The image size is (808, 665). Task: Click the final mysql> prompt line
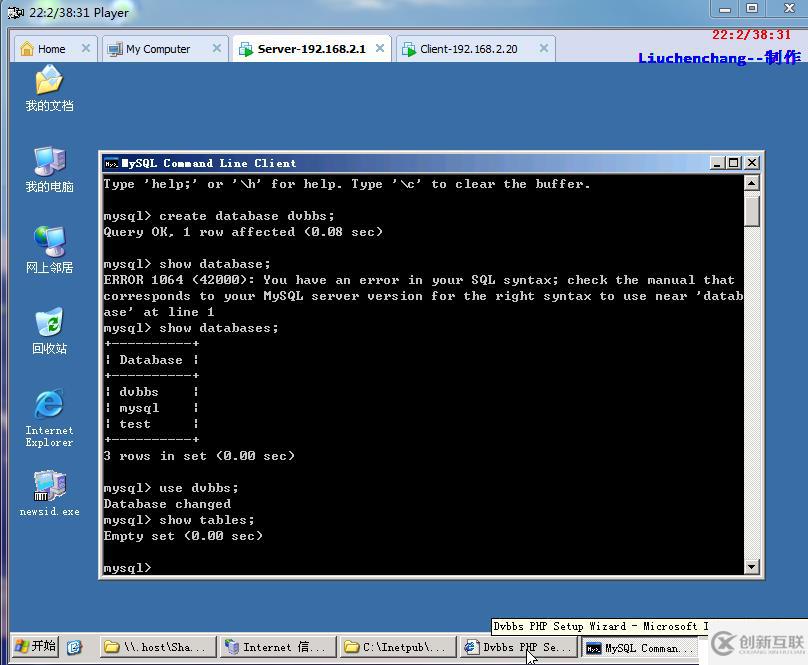pyautogui.click(x=127, y=568)
